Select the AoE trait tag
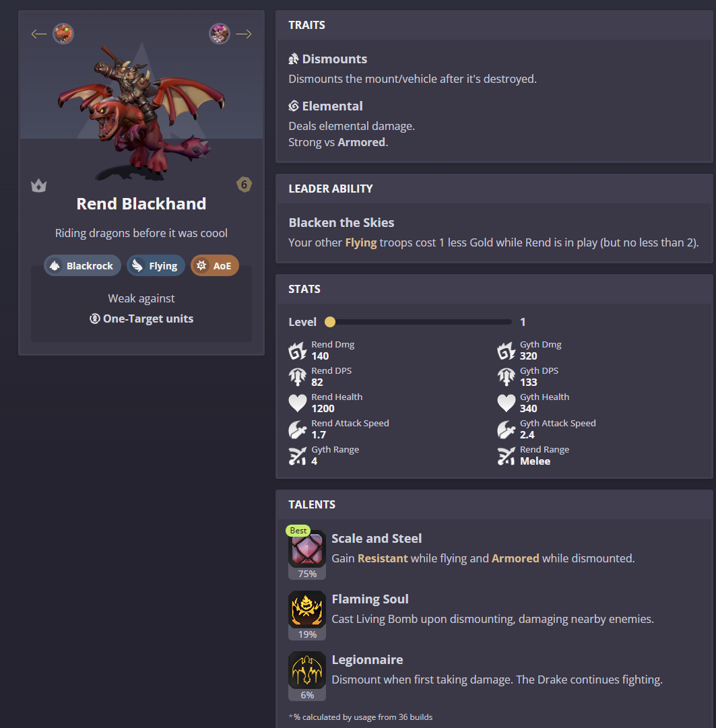Image resolution: width=716 pixels, height=728 pixels. point(214,265)
